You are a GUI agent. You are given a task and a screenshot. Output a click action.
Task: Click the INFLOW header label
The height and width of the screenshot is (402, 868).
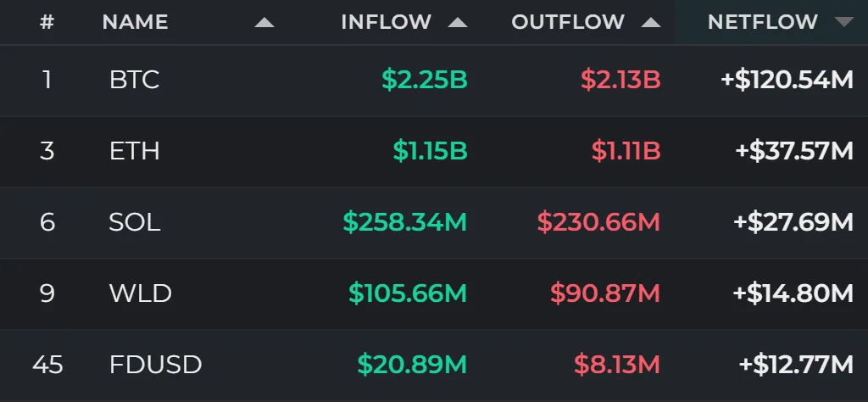pos(386,22)
